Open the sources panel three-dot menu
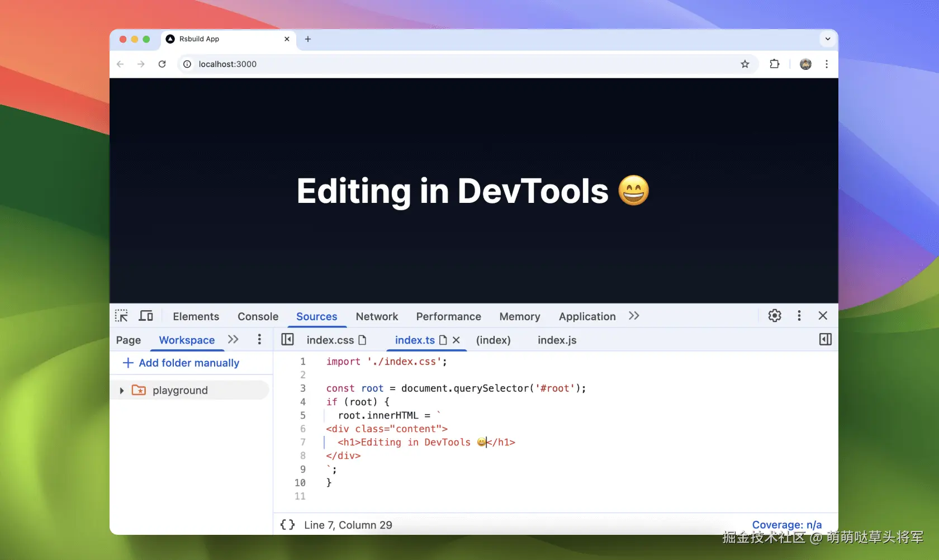Image resolution: width=939 pixels, height=560 pixels. pyautogui.click(x=259, y=339)
